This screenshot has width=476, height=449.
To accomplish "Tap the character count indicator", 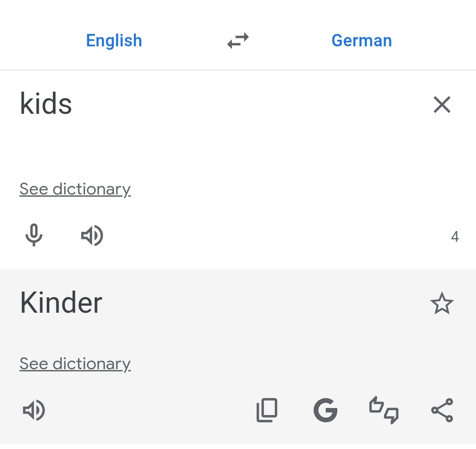I will click(454, 236).
